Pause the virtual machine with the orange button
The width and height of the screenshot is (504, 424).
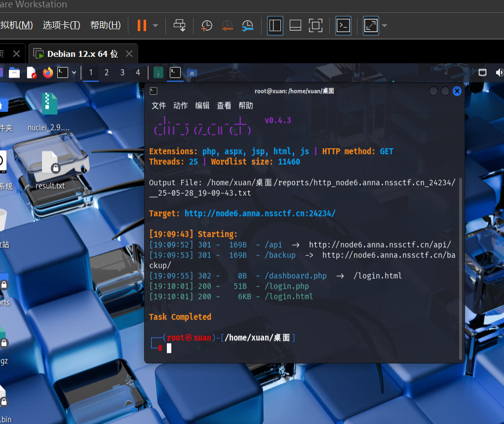point(142,25)
